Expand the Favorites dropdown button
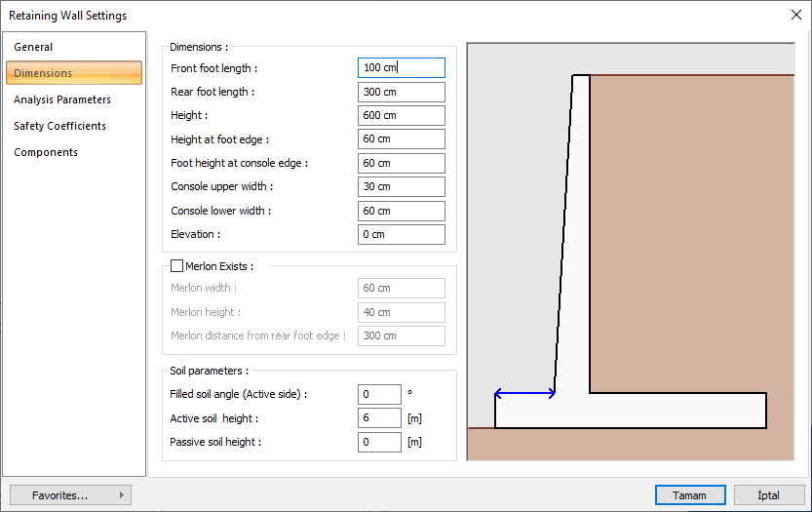812x512 pixels. click(69, 495)
